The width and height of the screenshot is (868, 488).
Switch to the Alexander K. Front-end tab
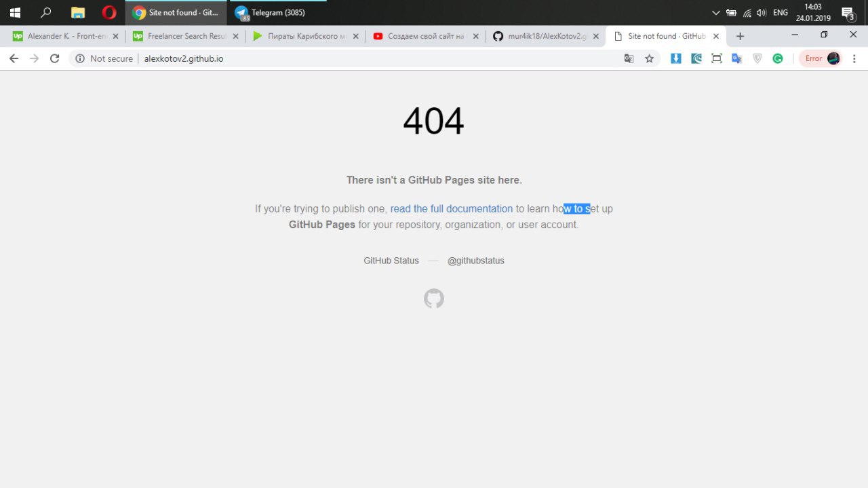pos(66,36)
